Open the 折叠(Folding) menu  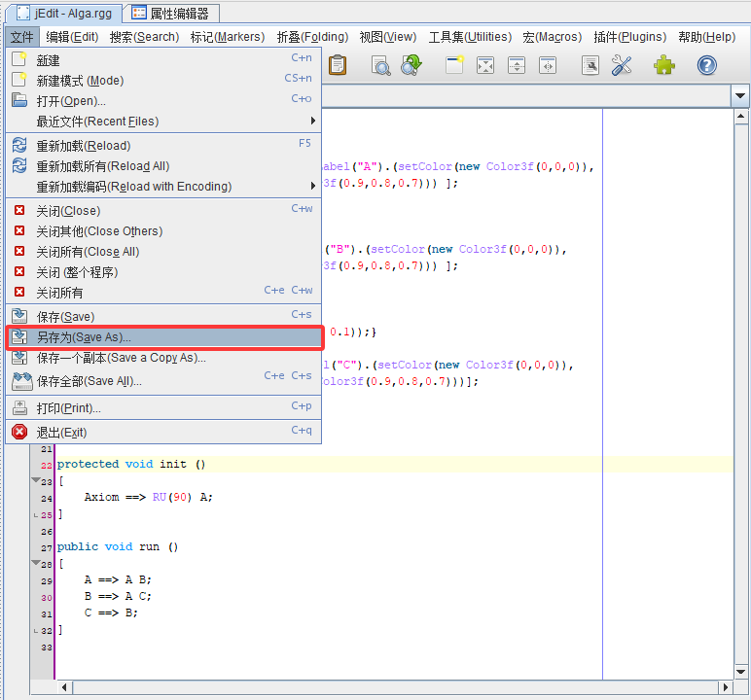[312, 37]
